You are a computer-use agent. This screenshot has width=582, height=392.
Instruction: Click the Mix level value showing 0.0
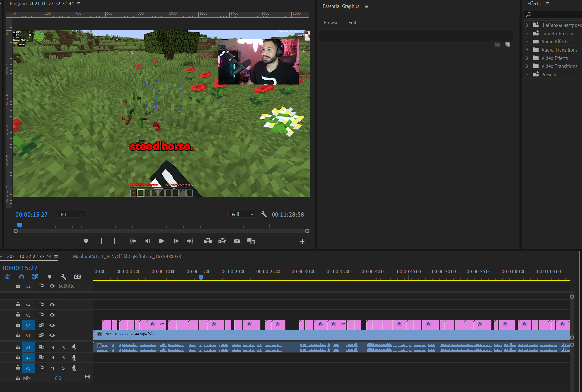[x=58, y=378]
